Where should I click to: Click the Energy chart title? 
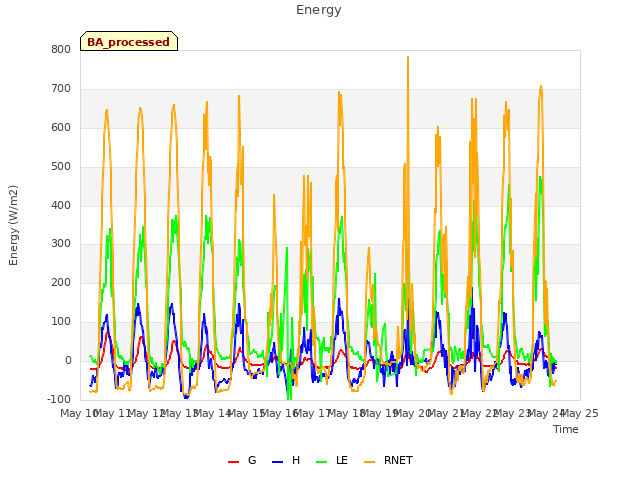(x=319, y=10)
